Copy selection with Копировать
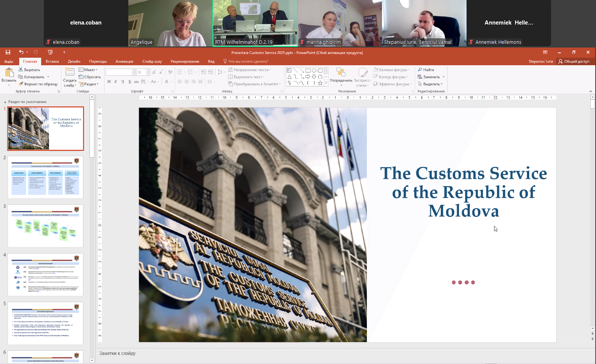Screen dimensions: 596x364 [31, 77]
